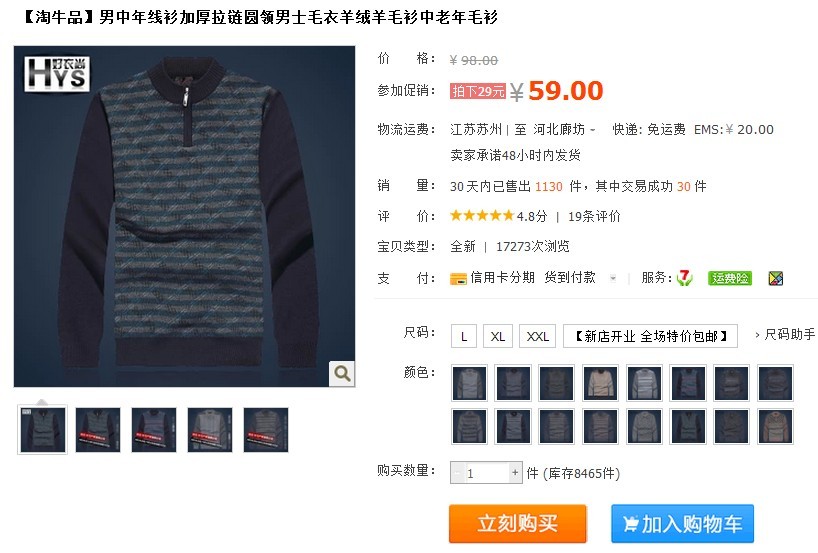The height and width of the screenshot is (553, 818).
Task: Click the five-star rating icons
Action: coord(482,215)
